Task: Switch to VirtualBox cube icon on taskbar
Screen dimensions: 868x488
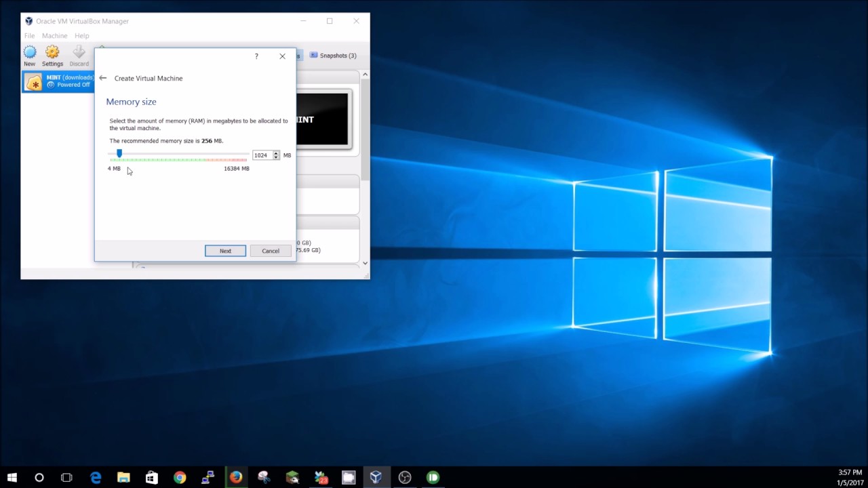Action: [x=376, y=477]
